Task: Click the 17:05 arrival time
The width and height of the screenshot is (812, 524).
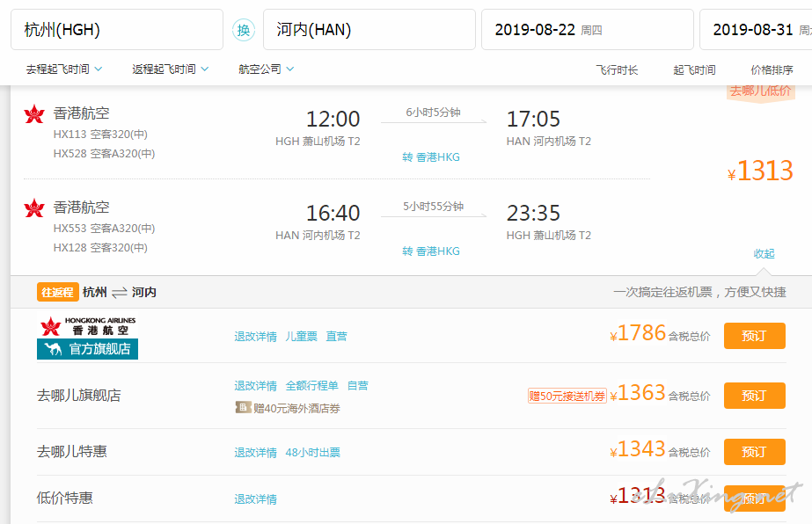Action: (x=533, y=120)
